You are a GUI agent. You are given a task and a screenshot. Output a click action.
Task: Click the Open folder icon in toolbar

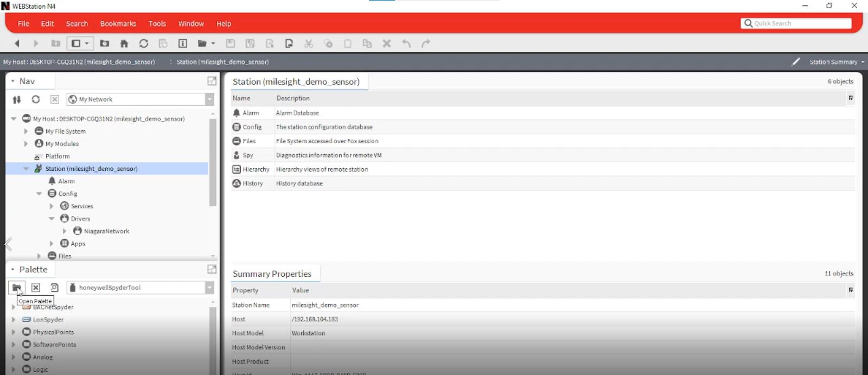[x=202, y=43]
